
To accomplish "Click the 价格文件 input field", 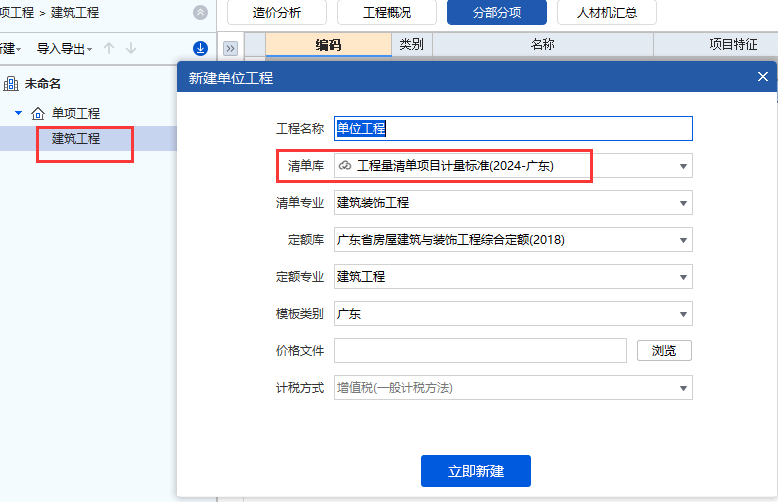I will click(x=480, y=351).
